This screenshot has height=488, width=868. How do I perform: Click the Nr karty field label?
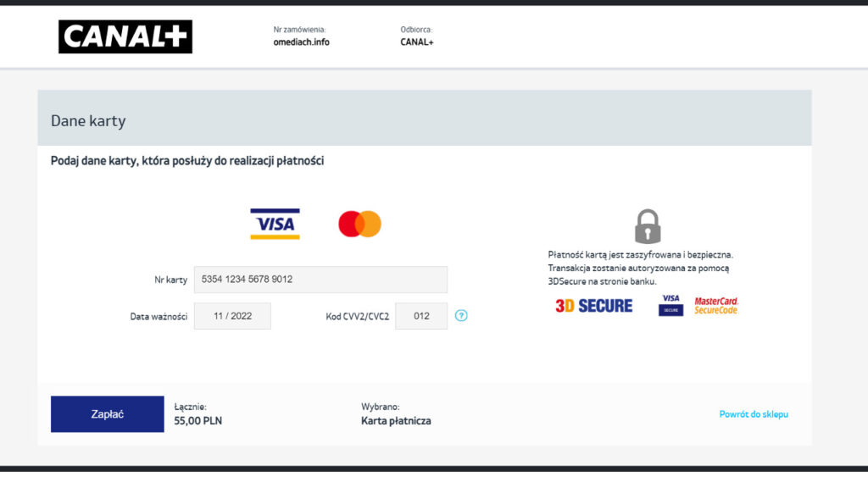[x=170, y=280]
